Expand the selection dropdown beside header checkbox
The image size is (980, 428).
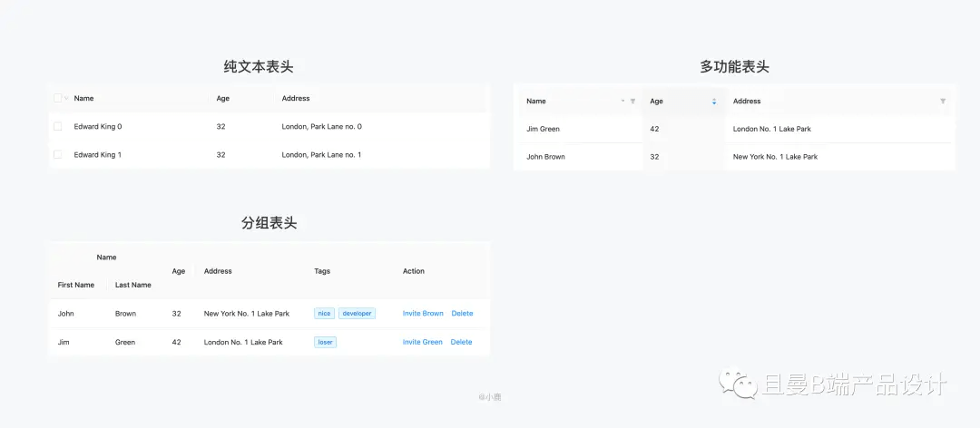tap(66, 98)
